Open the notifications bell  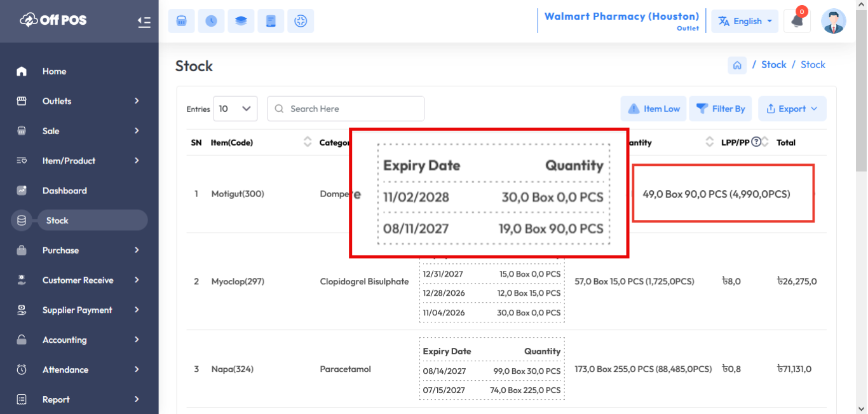pos(797,21)
